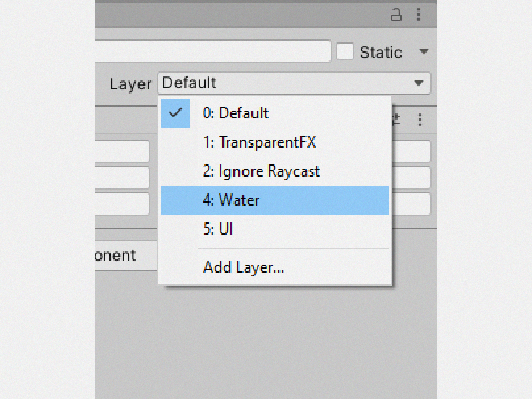This screenshot has height=399, width=532.
Task: Lock the Inspector with the padlock icon
Action: point(396,15)
